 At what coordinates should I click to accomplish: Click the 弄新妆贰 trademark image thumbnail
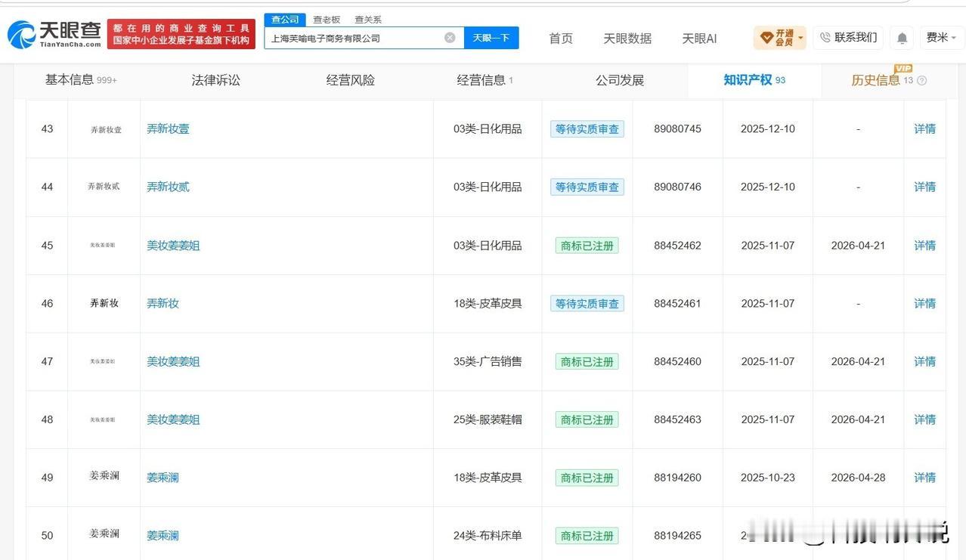pos(104,187)
